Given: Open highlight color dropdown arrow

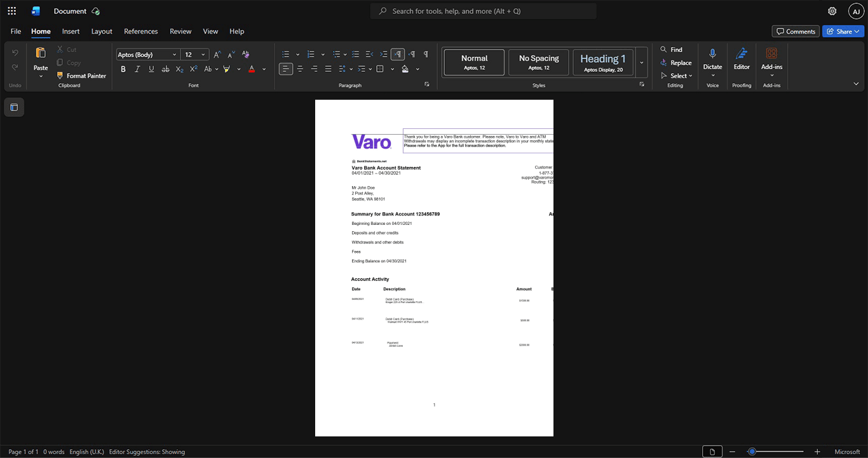Looking at the screenshot, I should [x=239, y=69].
